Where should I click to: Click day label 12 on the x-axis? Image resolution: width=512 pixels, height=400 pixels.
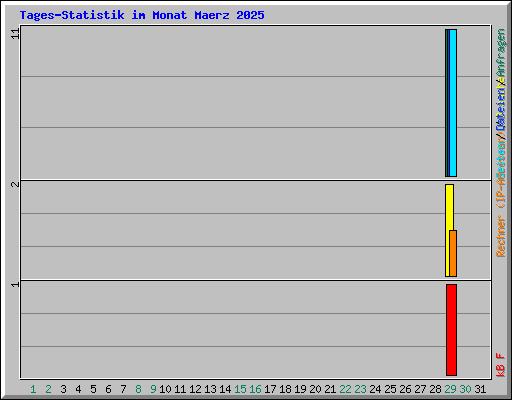point(195,389)
